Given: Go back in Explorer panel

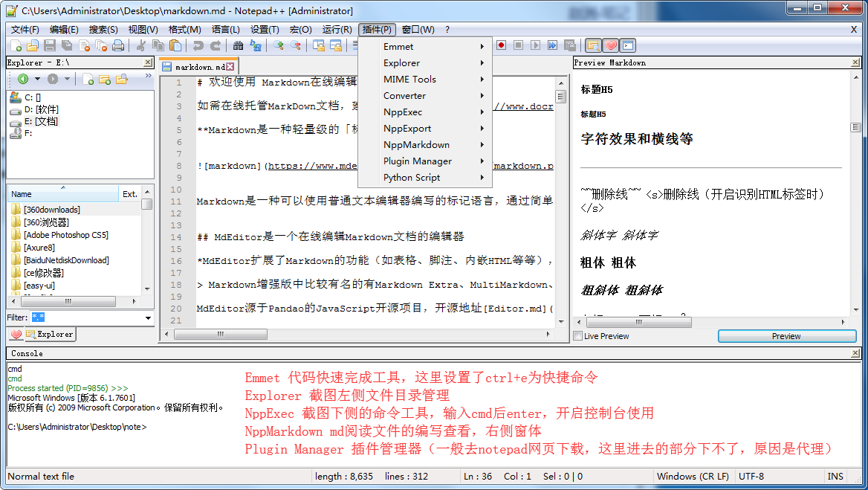Looking at the screenshot, I should (x=23, y=79).
